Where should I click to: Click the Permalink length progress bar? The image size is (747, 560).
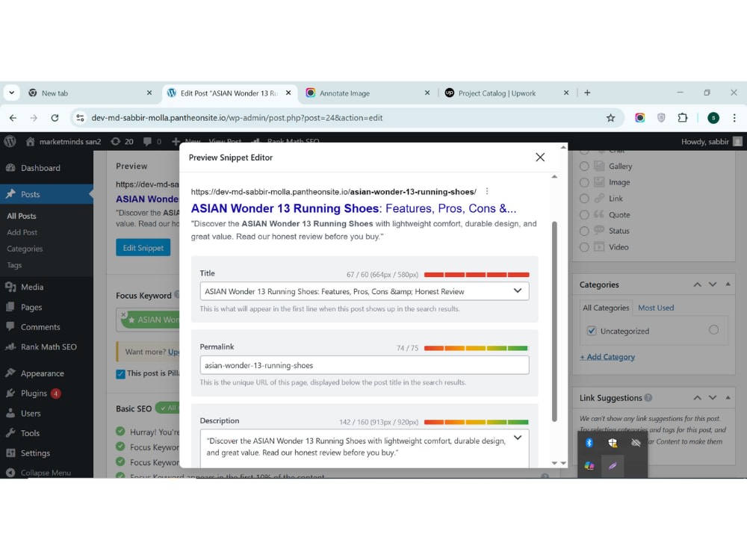click(477, 348)
